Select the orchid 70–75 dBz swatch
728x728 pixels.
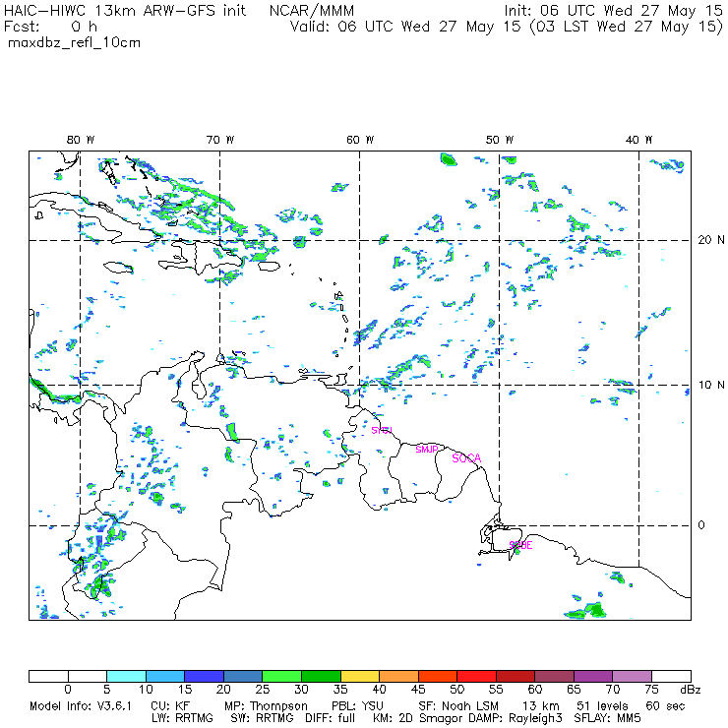click(x=633, y=676)
